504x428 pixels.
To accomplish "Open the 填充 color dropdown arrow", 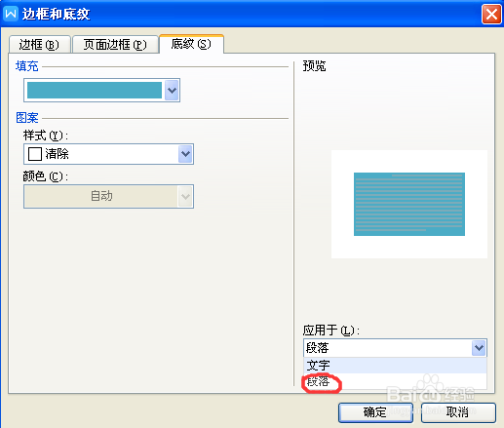I will (x=172, y=90).
